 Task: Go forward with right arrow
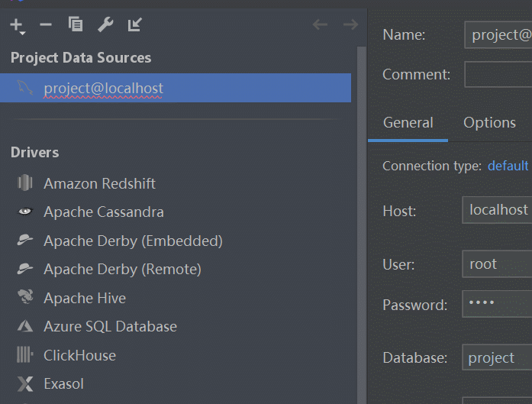tap(350, 24)
